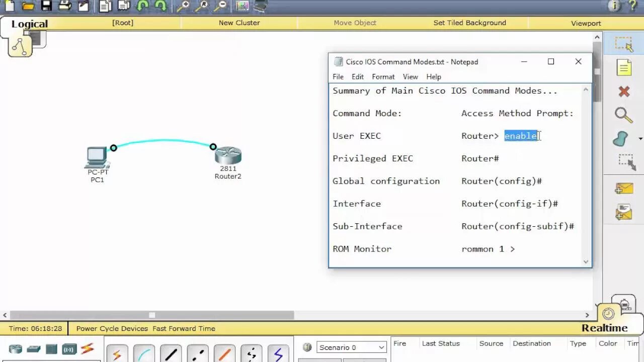Viewport: 644px width, 362px height.
Task: Select the Hubs device category icon
Action: (x=51, y=349)
